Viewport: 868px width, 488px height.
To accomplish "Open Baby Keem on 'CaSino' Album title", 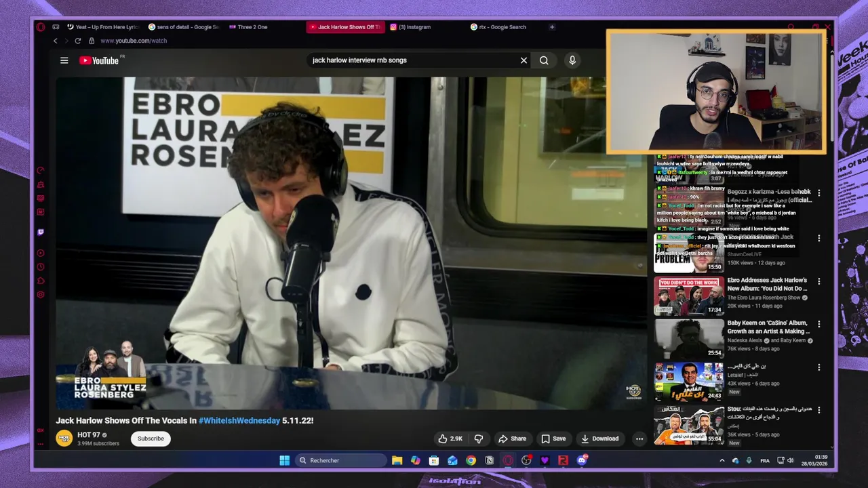I will 768,327.
